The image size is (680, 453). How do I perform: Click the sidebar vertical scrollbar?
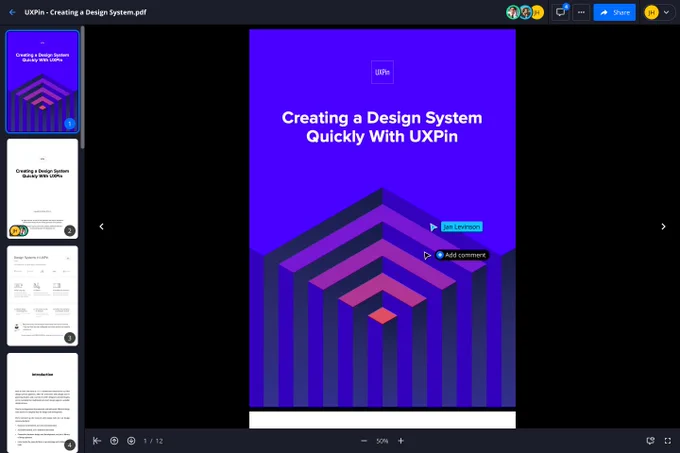click(x=82, y=87)
